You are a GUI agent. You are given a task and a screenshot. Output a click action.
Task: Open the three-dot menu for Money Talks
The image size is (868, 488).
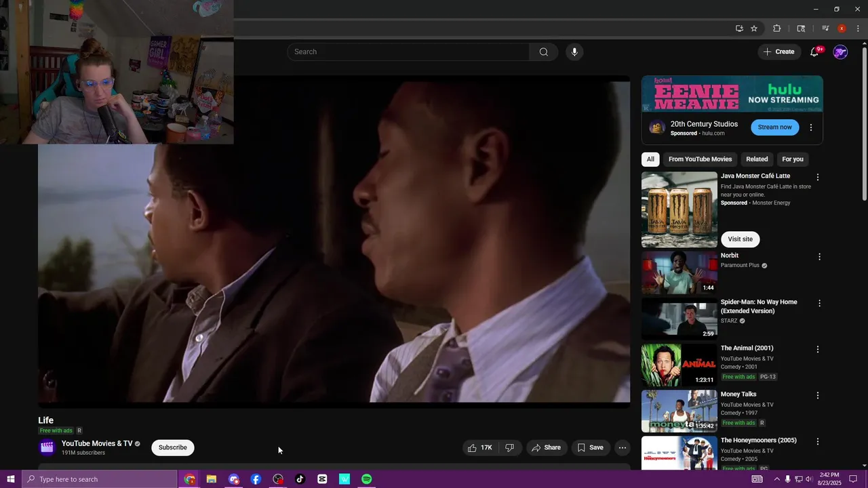tap(819, 395)
